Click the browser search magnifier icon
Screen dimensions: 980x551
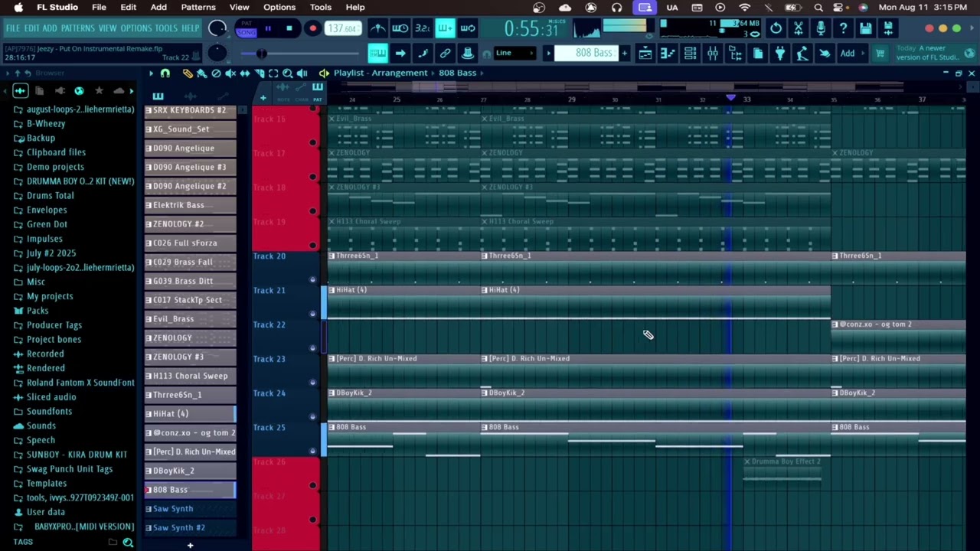coord(128,542)
